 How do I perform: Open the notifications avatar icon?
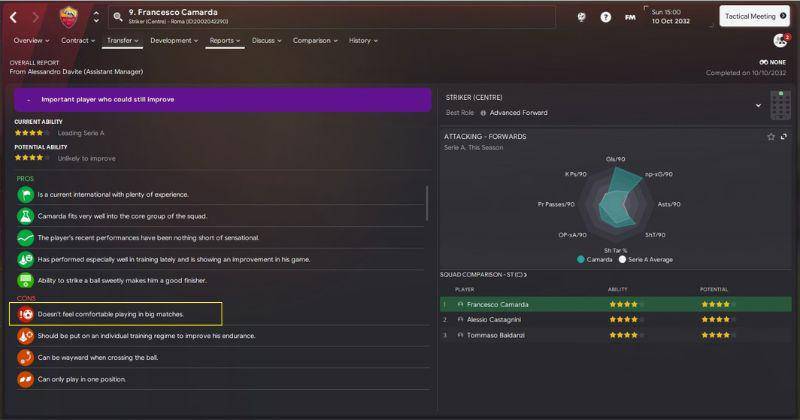(781, 40)
